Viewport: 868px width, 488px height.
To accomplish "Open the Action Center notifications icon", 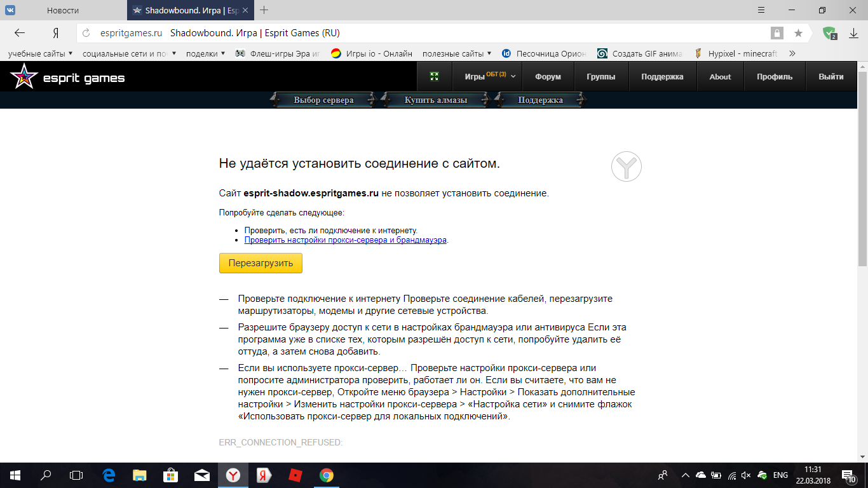I will [850, 475].
